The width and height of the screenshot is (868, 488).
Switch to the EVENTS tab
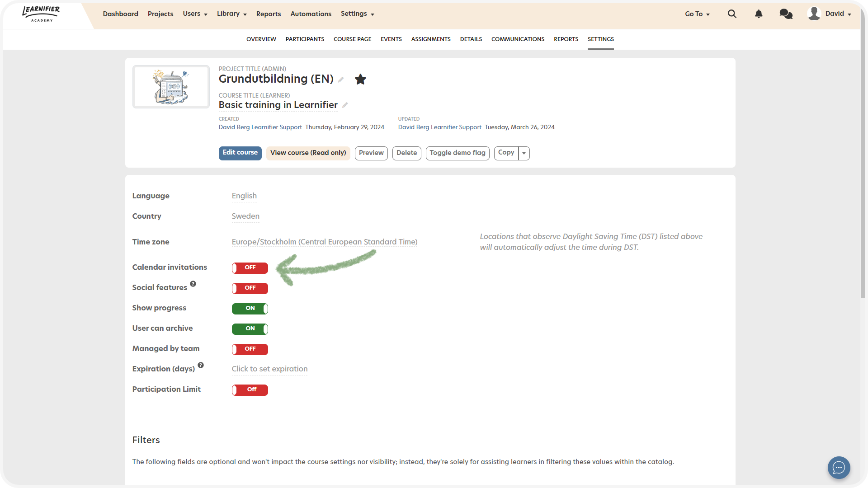391,39
